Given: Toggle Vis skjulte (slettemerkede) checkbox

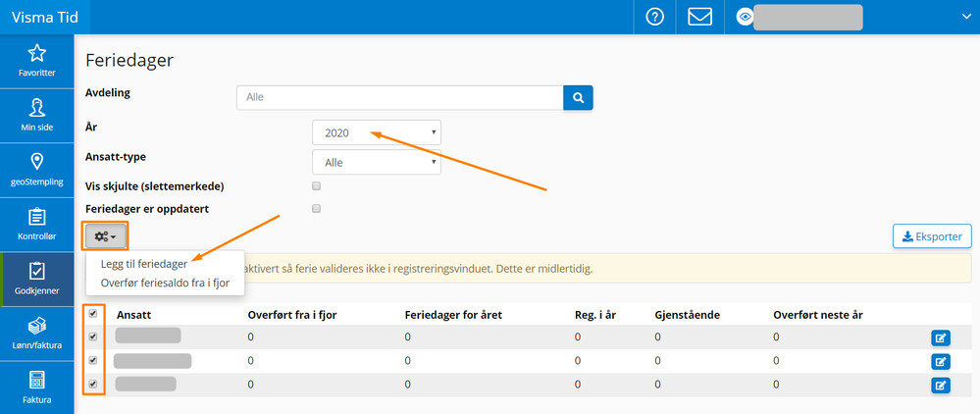Looking at the screenshot, I should [316, 185].
